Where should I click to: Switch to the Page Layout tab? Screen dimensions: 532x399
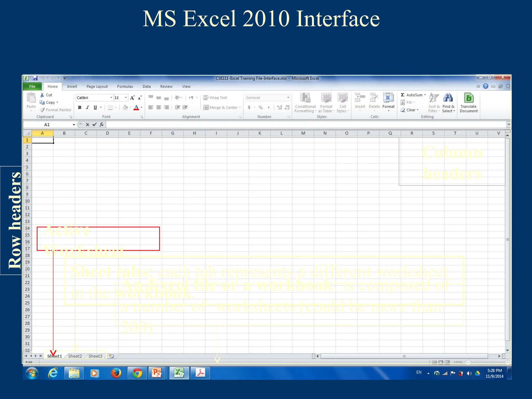(97, 87)
